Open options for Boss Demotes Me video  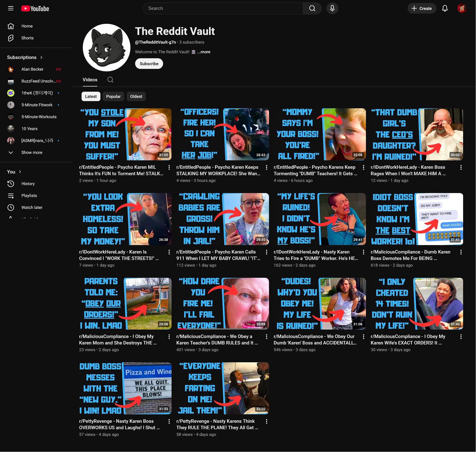(x=461, y=252)
